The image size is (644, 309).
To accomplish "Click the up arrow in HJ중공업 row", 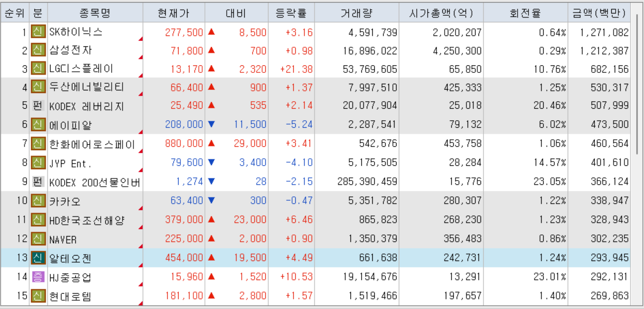I will point(211,276).
